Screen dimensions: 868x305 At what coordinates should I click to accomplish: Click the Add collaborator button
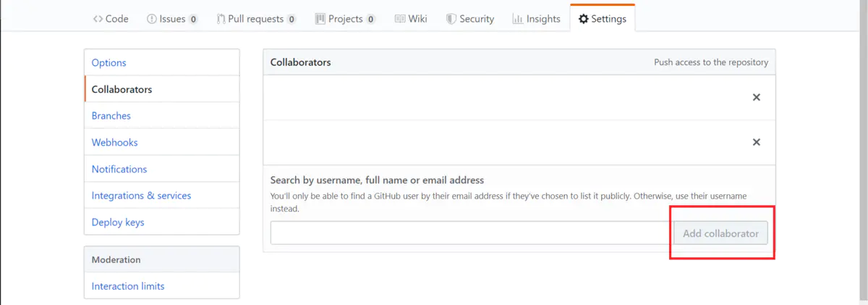click(720, 233)
